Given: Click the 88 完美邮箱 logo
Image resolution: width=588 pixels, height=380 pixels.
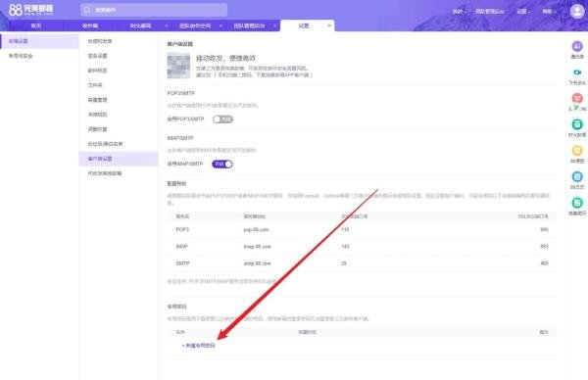Looking at the screenshot, I should pyautogui.click(x=30, y=10).
